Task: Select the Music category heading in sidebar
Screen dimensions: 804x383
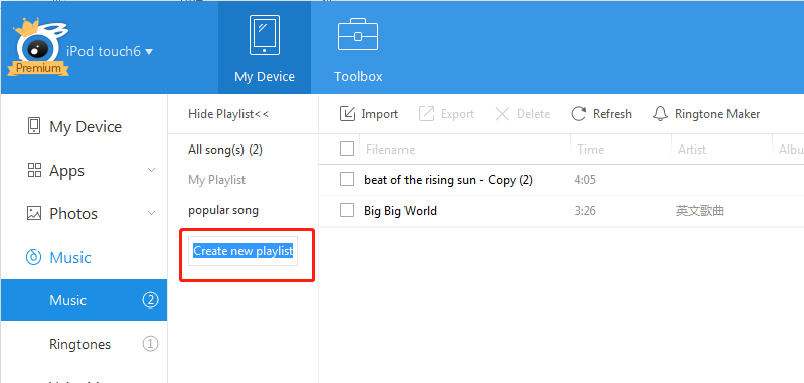Action: coord(70,257)
